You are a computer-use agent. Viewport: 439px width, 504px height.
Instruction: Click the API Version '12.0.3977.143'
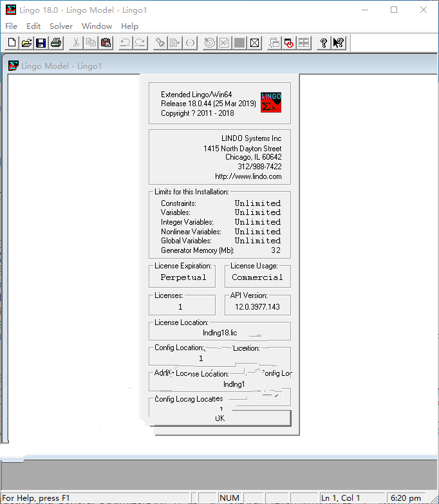[x=257, y=307]
